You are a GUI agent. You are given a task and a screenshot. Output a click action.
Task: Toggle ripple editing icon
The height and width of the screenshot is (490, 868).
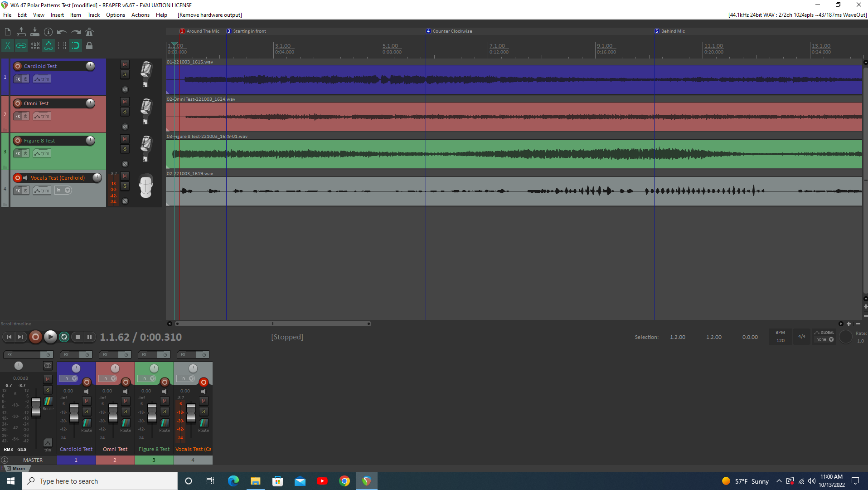click(x=35, y=45)
